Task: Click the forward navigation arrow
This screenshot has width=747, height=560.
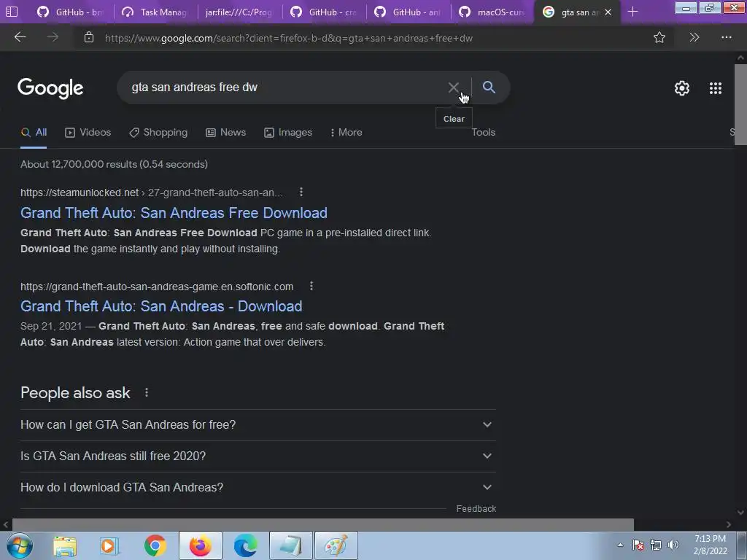Action: 53,37
